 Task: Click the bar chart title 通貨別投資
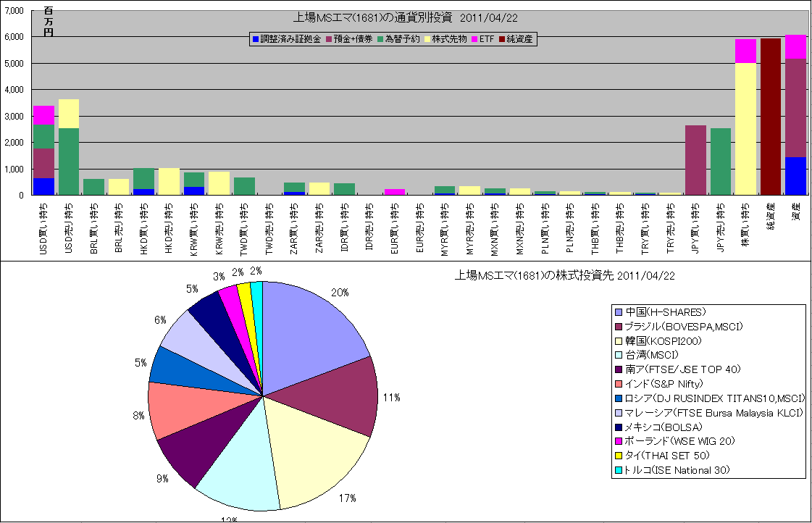click(x=406, y=17)
